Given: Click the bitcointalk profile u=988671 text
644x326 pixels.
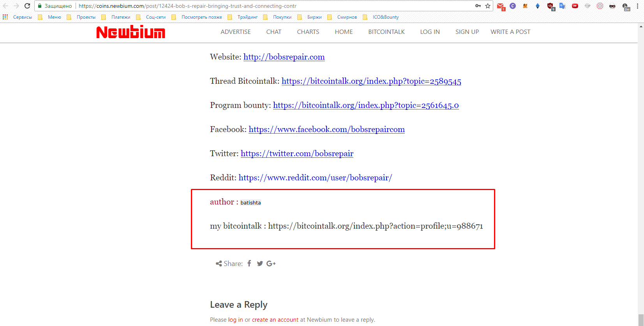Looking at the screenshot, I should (x=376, y=226).
